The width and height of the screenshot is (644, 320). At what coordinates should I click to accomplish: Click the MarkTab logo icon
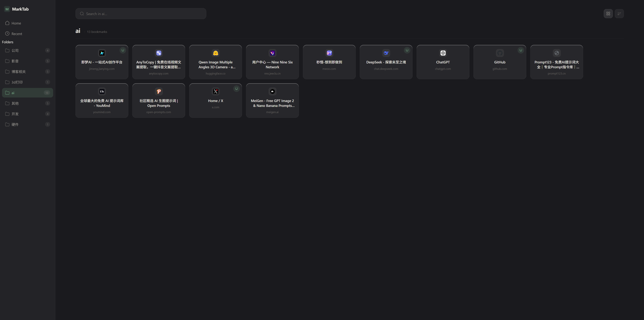click(x=7, y=9)
